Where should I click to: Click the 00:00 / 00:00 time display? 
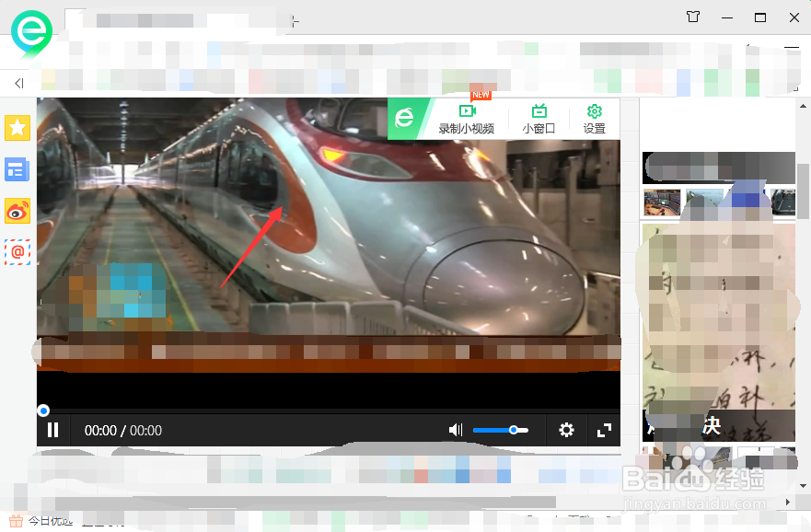click(123, 430)
